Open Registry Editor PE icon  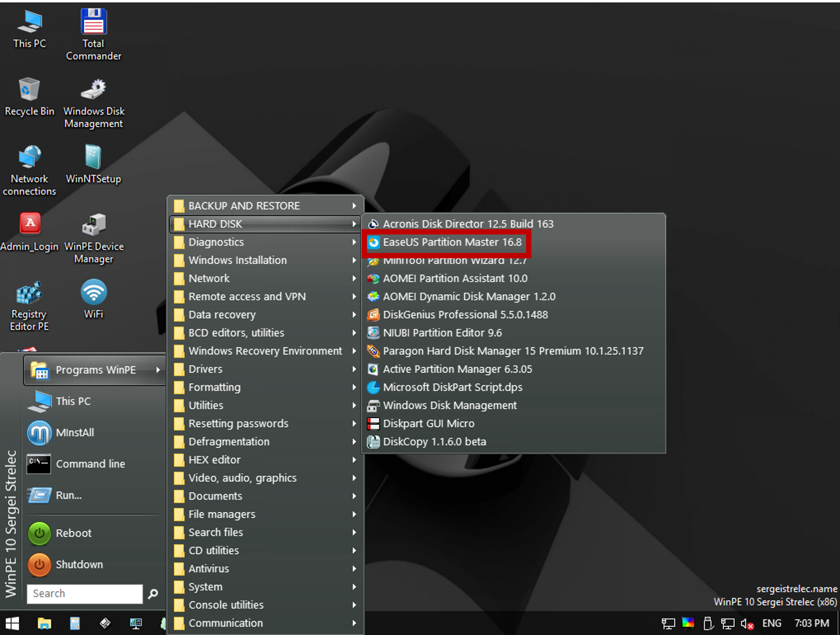click(29, 293)
